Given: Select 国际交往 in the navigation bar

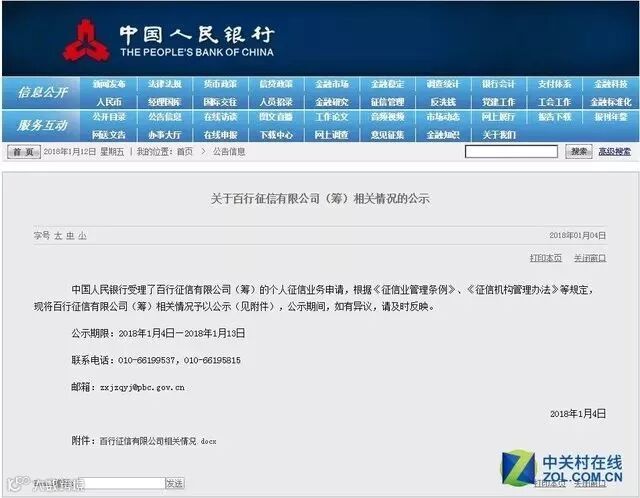Looking at the screenshot, I should [220, 102].
